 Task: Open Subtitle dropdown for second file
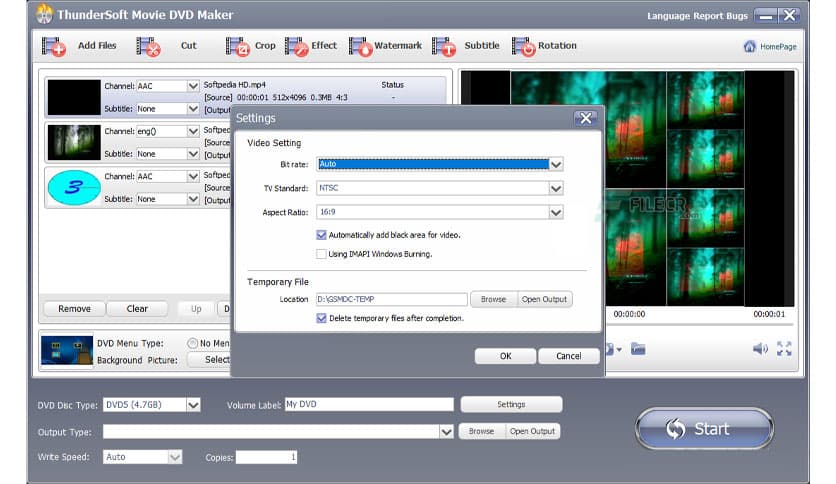click(x=193, y=154)
